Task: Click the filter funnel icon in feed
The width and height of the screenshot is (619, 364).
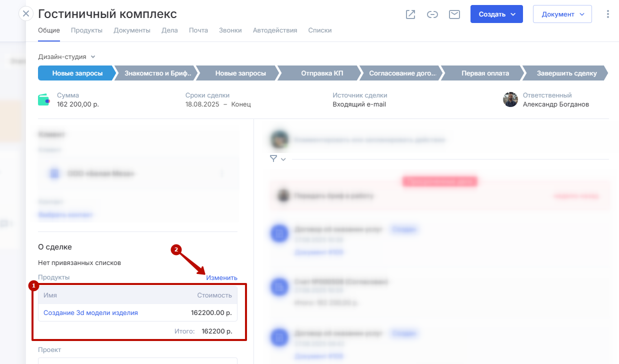Action: (273, 158)
